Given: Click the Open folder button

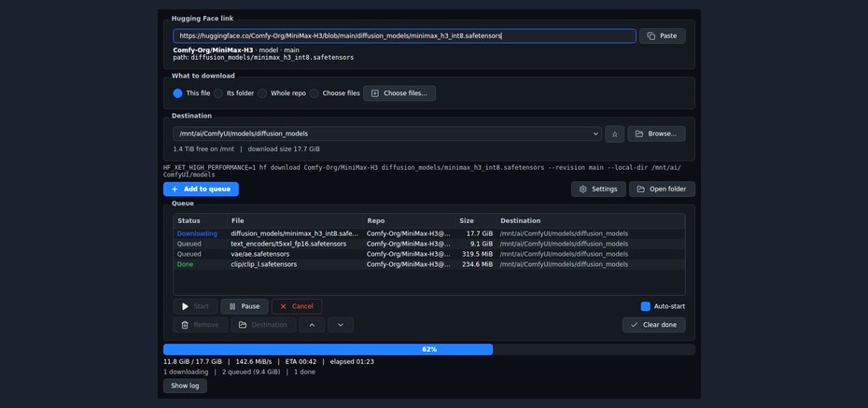Looking at the screenshot, I should pos(662,190).
